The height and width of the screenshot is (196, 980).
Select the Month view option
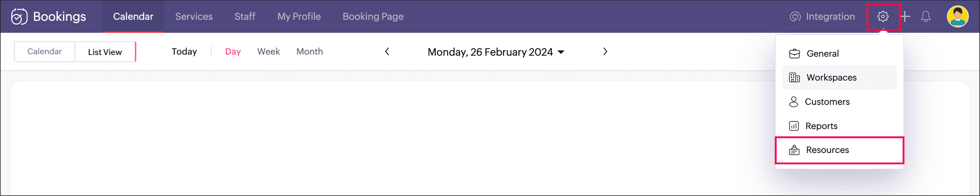309,52
